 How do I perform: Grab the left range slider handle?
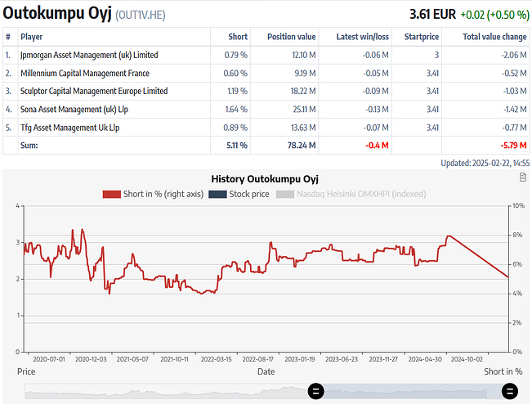(x=316, y=391)
